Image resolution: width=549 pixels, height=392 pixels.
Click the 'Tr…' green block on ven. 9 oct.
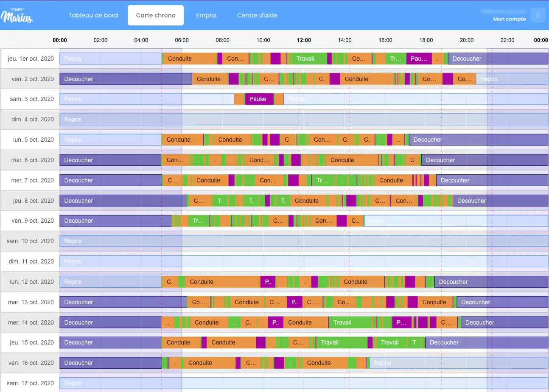pos(199,221)
